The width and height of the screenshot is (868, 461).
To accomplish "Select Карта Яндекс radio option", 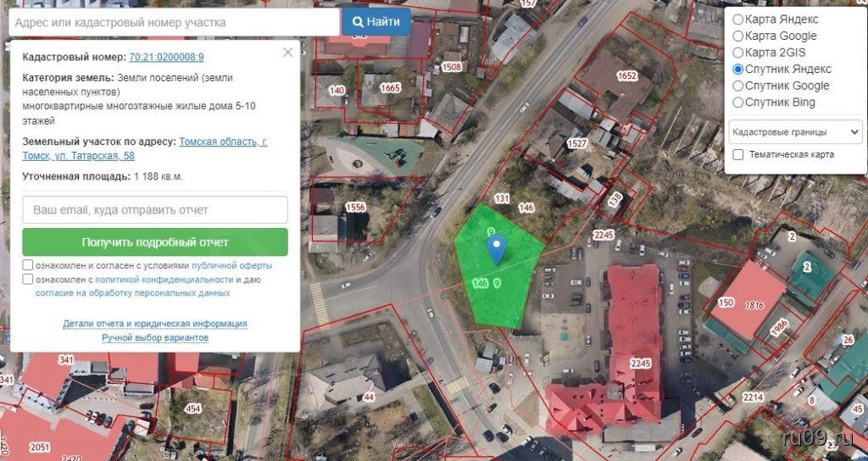I will pos(738,19).
